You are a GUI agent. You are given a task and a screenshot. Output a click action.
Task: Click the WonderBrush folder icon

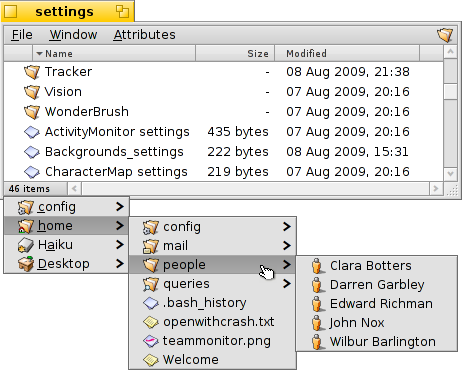[x=32, y=112]
